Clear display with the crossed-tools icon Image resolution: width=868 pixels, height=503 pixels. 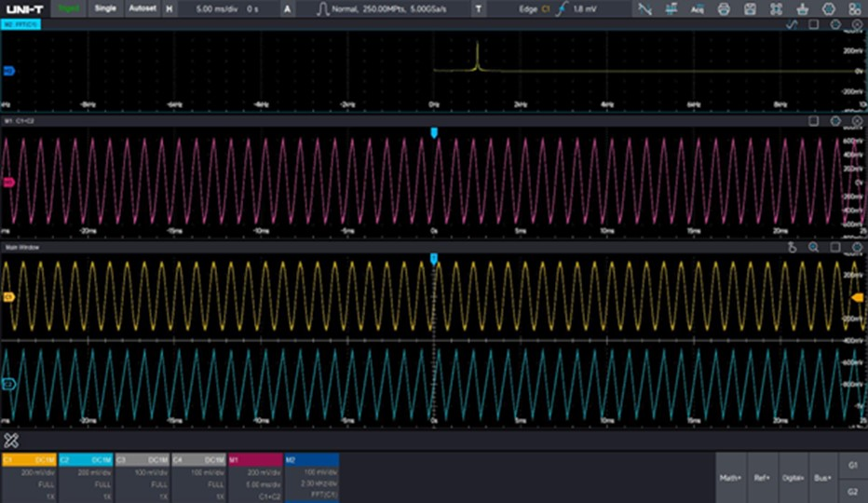point(11,441)
